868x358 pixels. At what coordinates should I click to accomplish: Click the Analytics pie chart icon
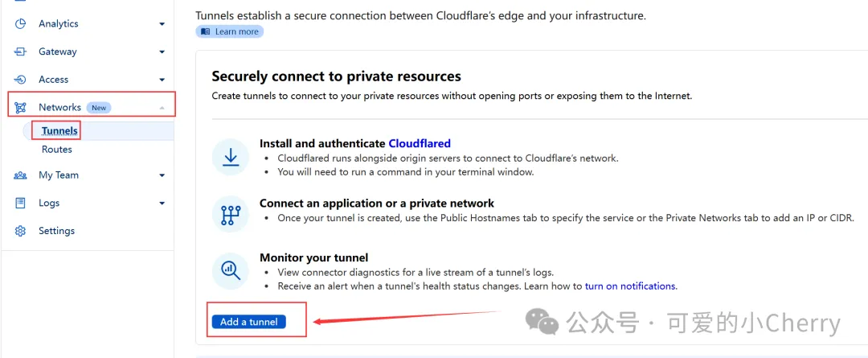20,24
